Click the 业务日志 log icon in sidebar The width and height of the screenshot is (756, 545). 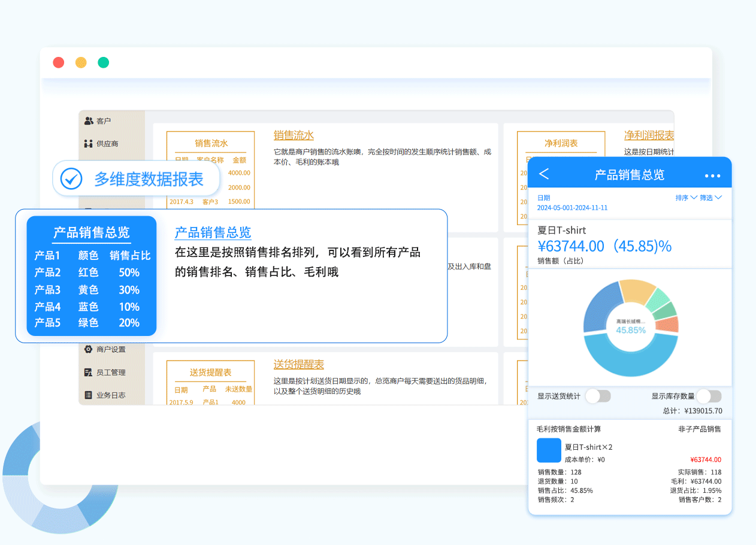pos(89,395)
